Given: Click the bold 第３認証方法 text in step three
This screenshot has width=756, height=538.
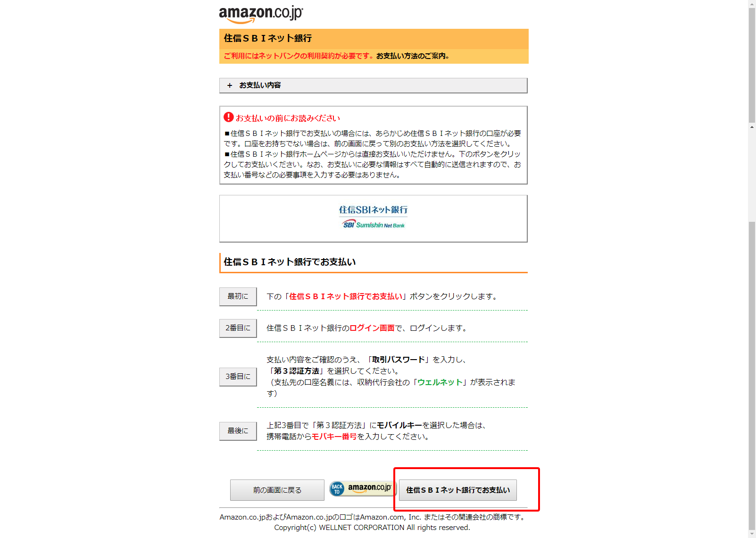Looking at the screenshot, I should pos(297,371).
